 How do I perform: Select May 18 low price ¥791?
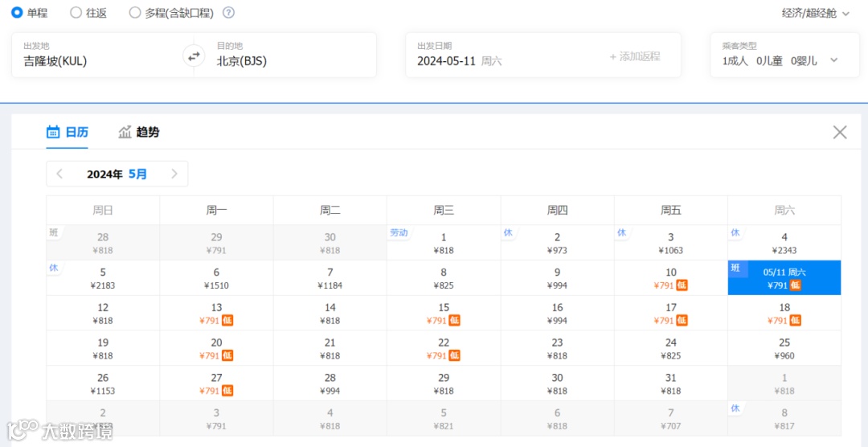click(x=784, y=313)
